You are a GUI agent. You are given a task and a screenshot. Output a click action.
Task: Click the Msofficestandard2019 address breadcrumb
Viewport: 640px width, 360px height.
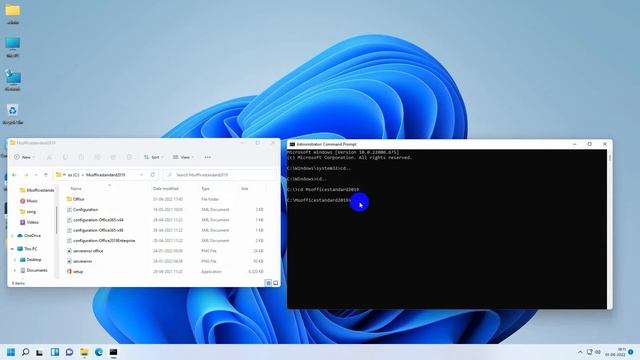105,175
